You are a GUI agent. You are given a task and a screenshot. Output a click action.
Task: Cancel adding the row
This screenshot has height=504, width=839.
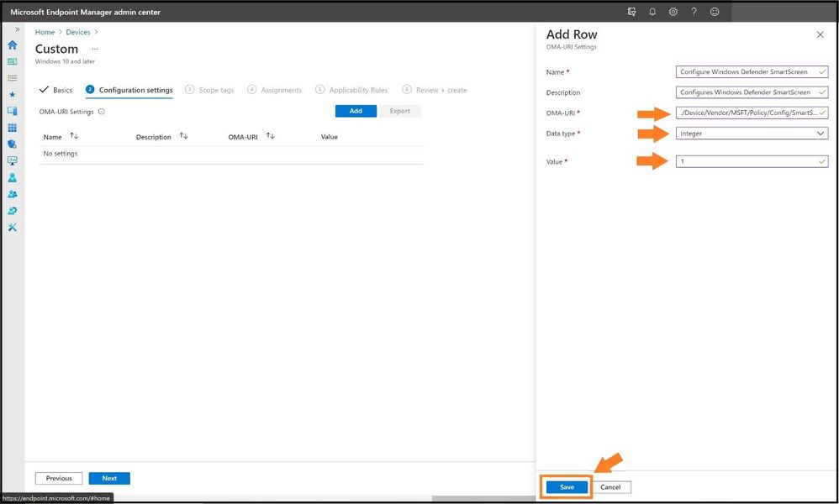(x=610, y=487)
